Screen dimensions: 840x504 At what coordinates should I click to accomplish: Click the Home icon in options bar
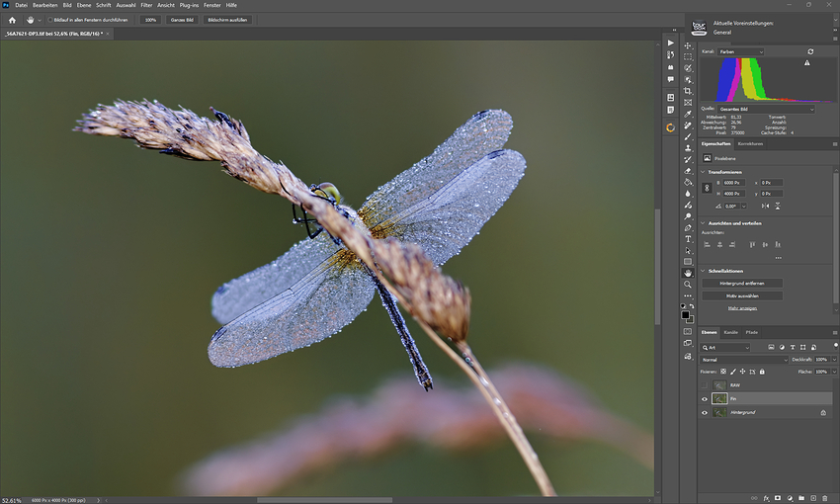[12, 20]
